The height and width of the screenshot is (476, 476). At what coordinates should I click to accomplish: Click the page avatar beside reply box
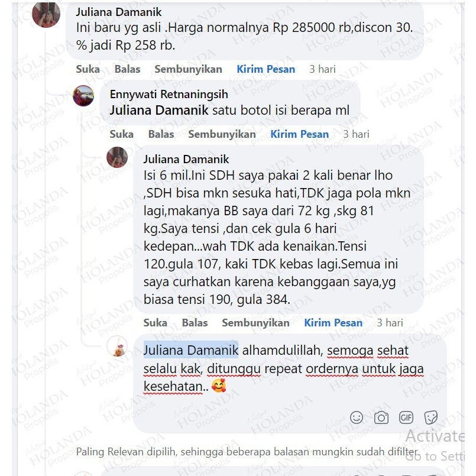pos(117,346)
